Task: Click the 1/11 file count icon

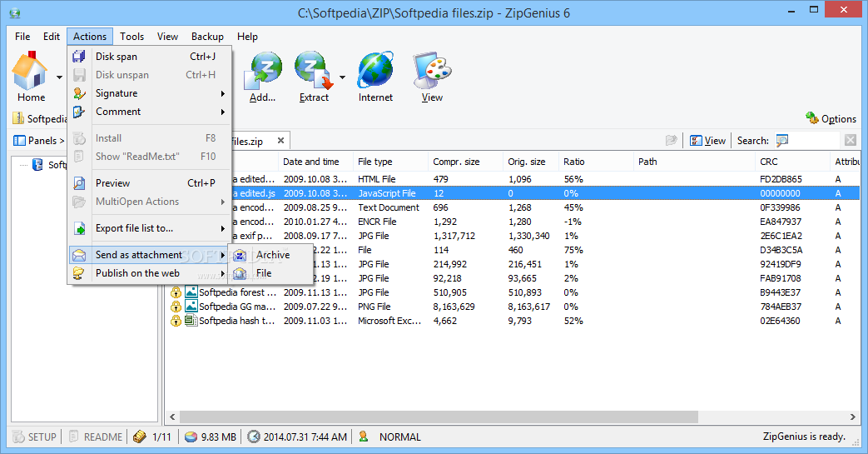Action: (140, 437)
